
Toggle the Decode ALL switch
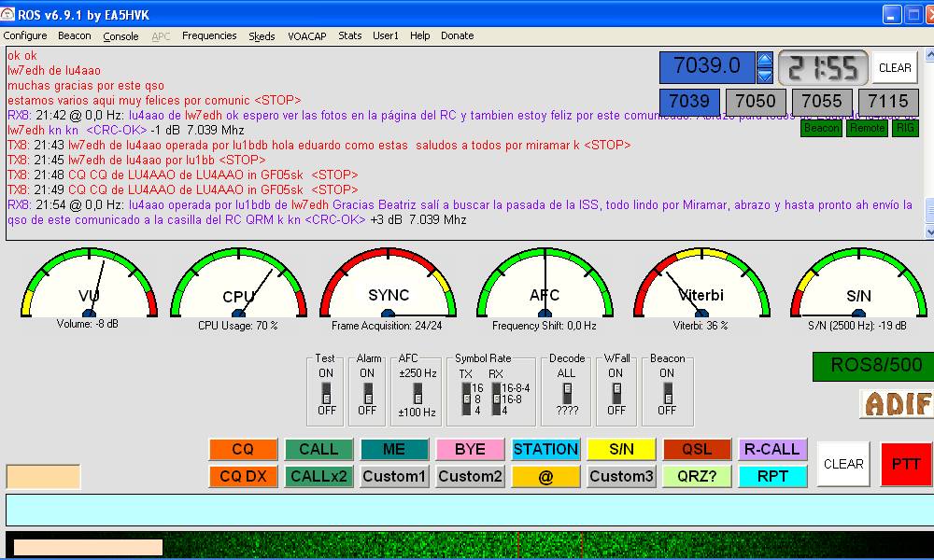567,393
